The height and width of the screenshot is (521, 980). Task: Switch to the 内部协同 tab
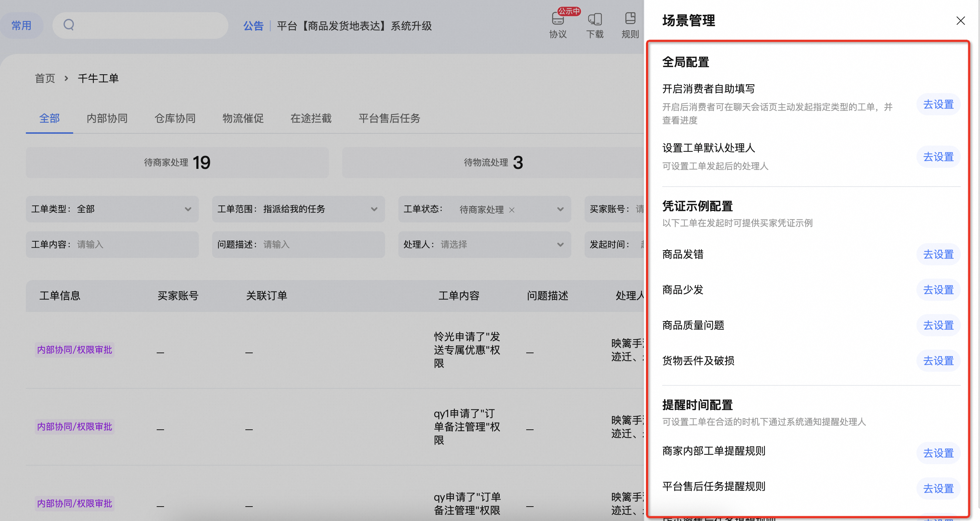click(x=107, y=118)
